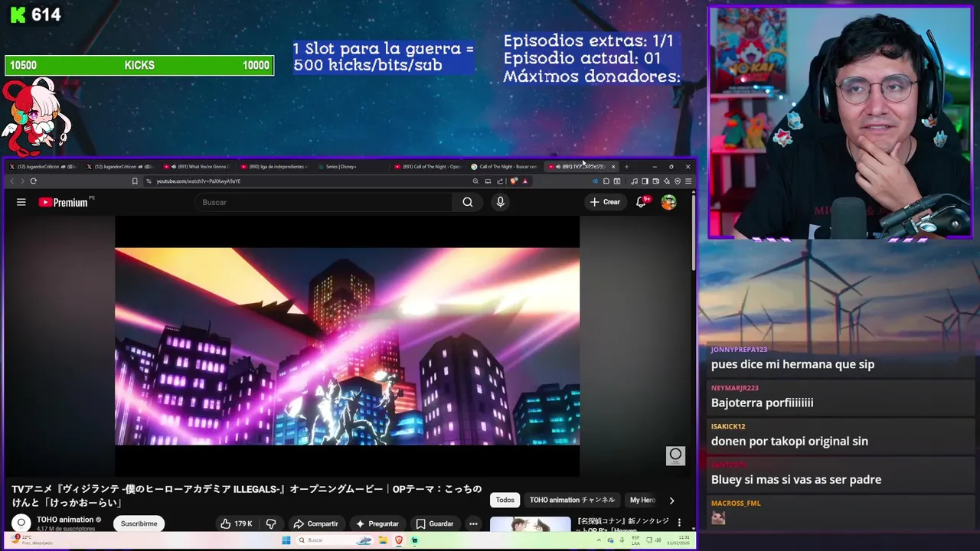Click the browser address bar URL
Image resolution: width=980 pixels, height=551 pixels.
[x=198, y=181]
